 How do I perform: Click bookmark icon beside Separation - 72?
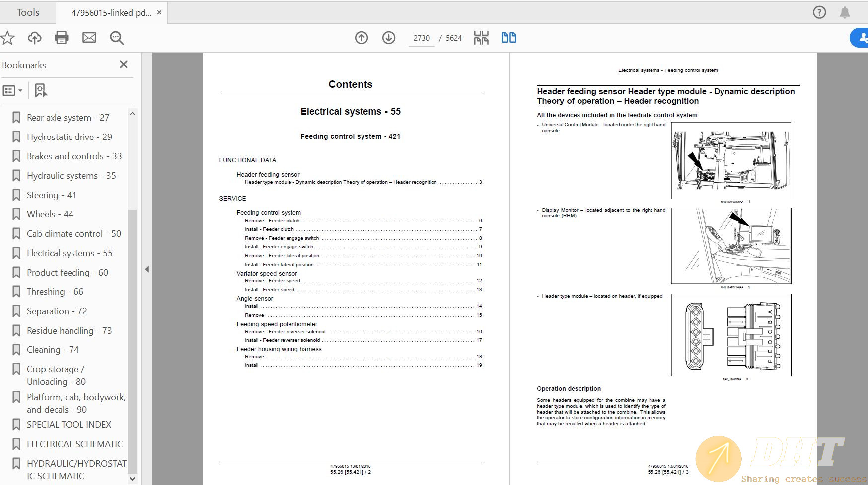pos(16,311)
